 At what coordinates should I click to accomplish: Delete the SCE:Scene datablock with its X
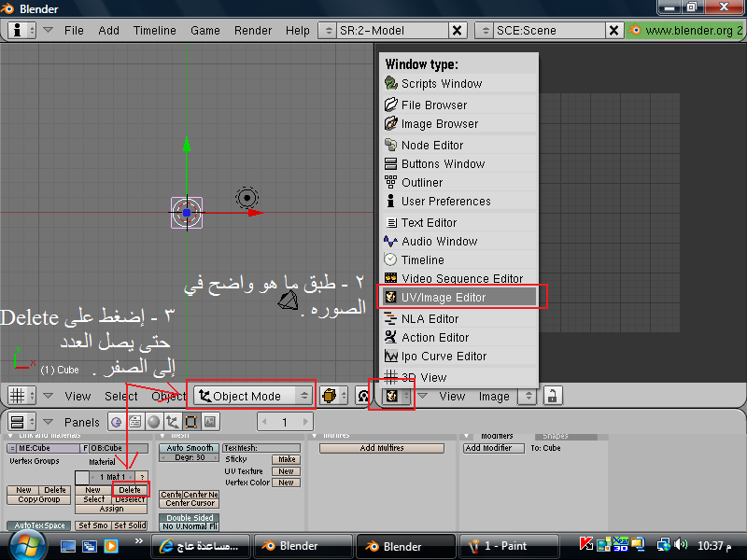tap(614, 31)
